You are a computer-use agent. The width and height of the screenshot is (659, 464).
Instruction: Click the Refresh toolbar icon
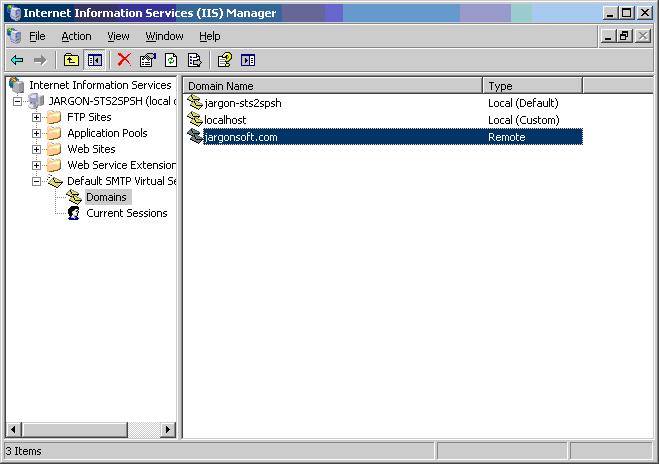point(171,60)
